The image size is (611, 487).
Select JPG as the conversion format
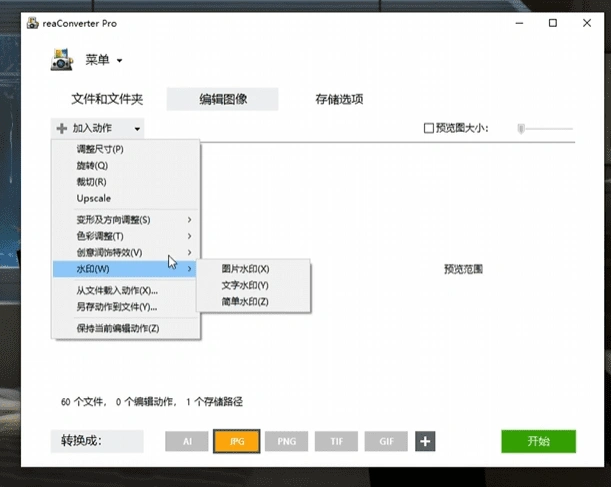point(237,441)
